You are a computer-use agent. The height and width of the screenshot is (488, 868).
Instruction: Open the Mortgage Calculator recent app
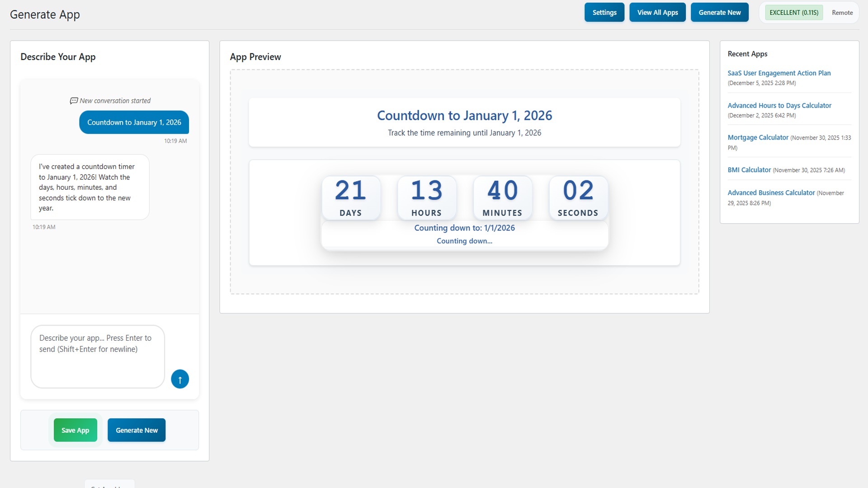pos(758,137)
